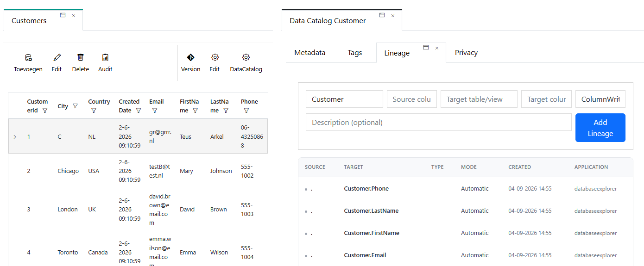Sort by the CREATED column header
This screenshot has height=266, width=644.
pos(520,167)
